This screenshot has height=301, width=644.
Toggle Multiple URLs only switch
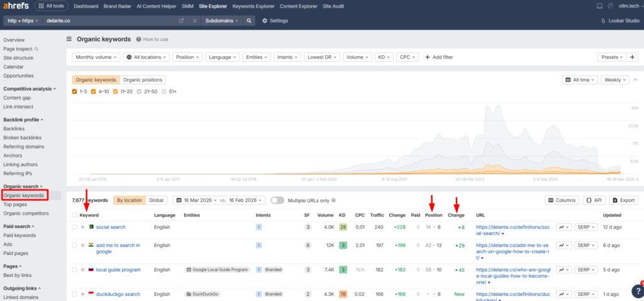click(x=277, y=200)
